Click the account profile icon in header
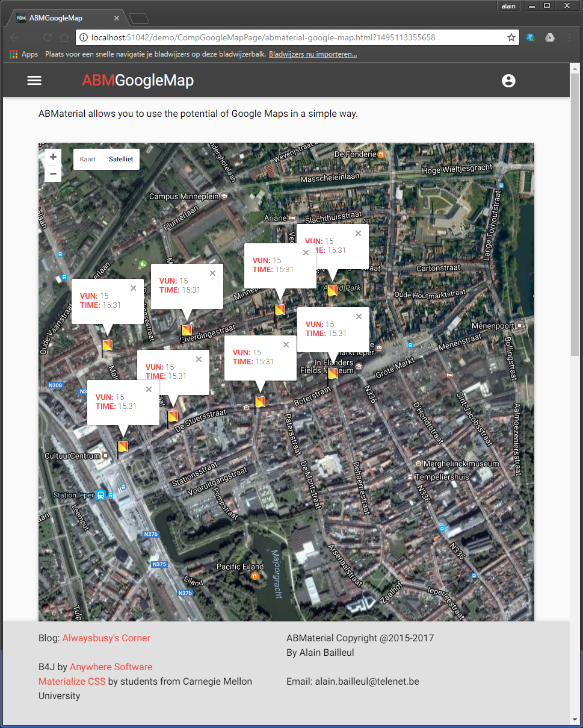This screenshot has width=583, height=728. (x=508, y=81)
